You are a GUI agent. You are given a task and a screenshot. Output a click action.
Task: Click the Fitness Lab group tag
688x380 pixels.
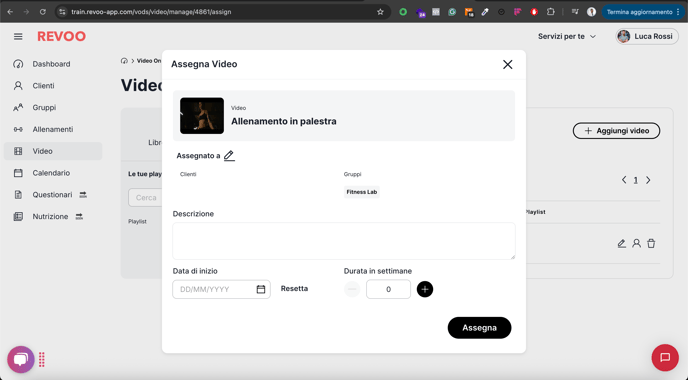pos(362,192)
